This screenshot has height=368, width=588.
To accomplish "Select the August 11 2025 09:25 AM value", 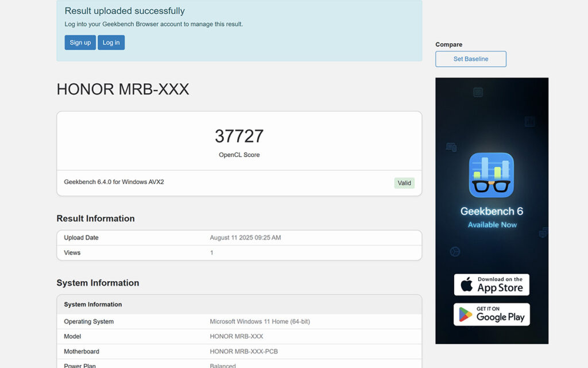I will (245, 237).
